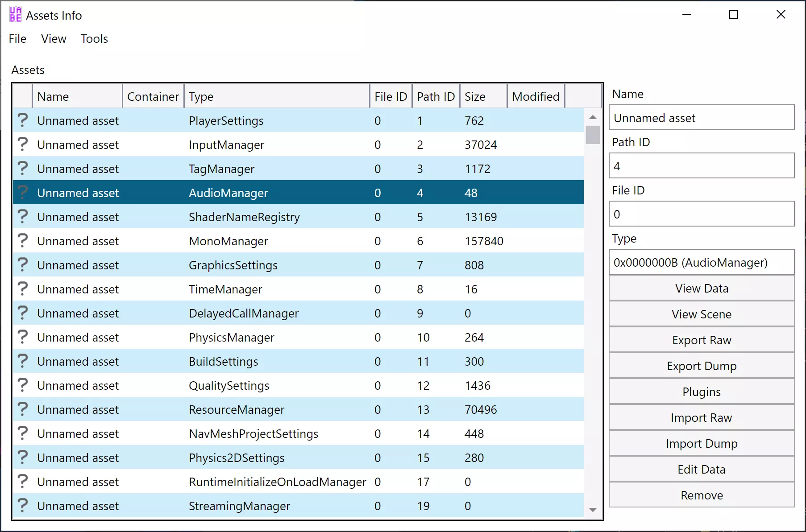Select the InputManager type cell
Image resolution: width=806 pixels, height=532 pixels.
click(277, 144)
